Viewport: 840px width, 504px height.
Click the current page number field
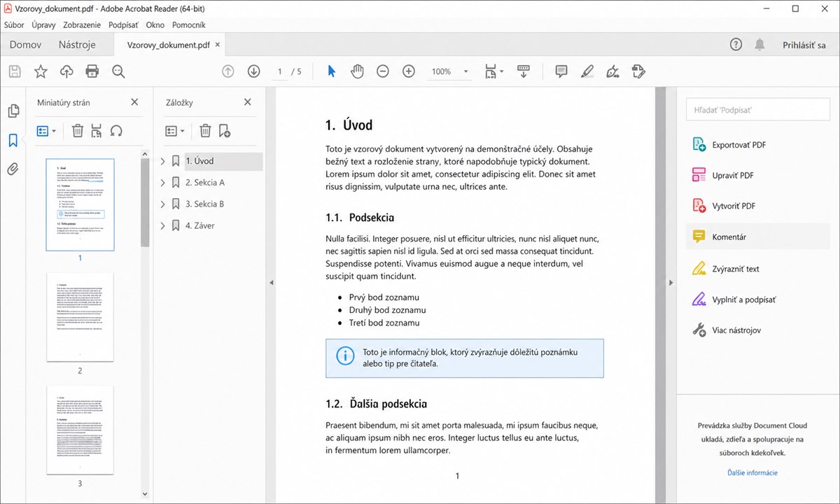[x=280, y=71]
